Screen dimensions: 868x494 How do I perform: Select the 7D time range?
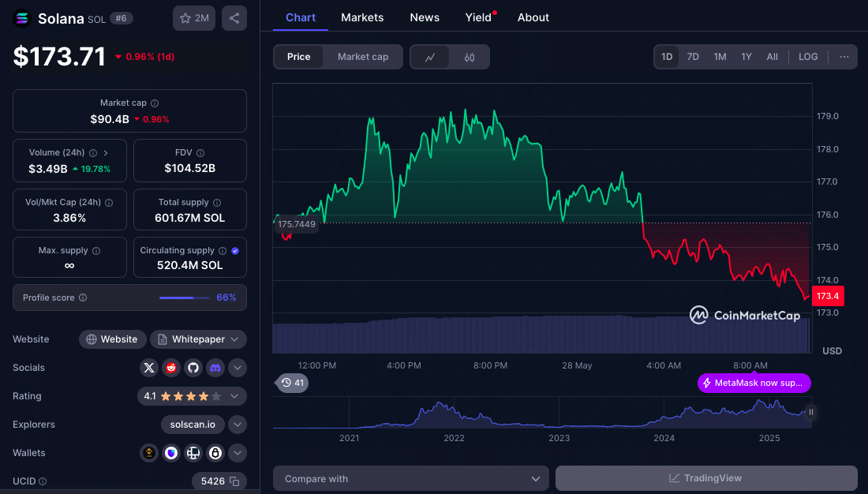pyautogui.click(x=693, y=57)
